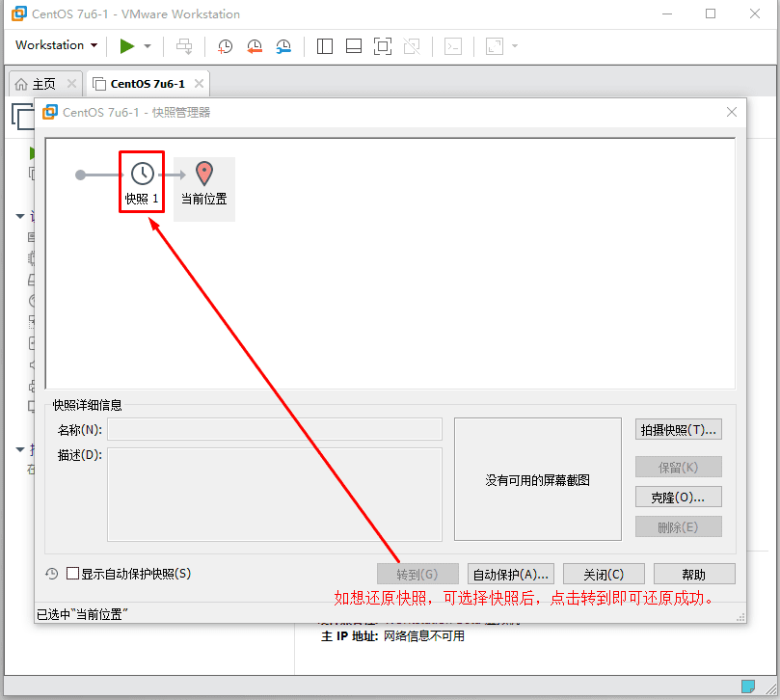Open the console view toolbar icon
This screenshot has height=700, width=780.
(x=453, y=46)
